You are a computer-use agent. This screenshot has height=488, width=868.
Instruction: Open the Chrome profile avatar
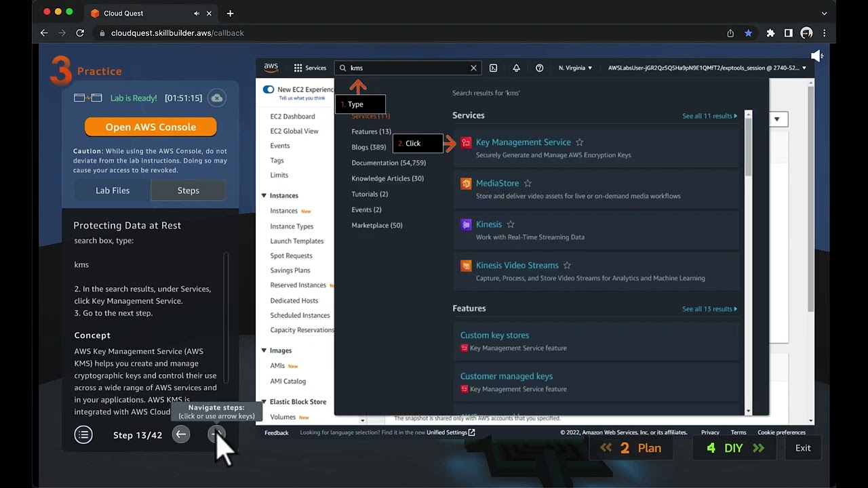(806, 33)
